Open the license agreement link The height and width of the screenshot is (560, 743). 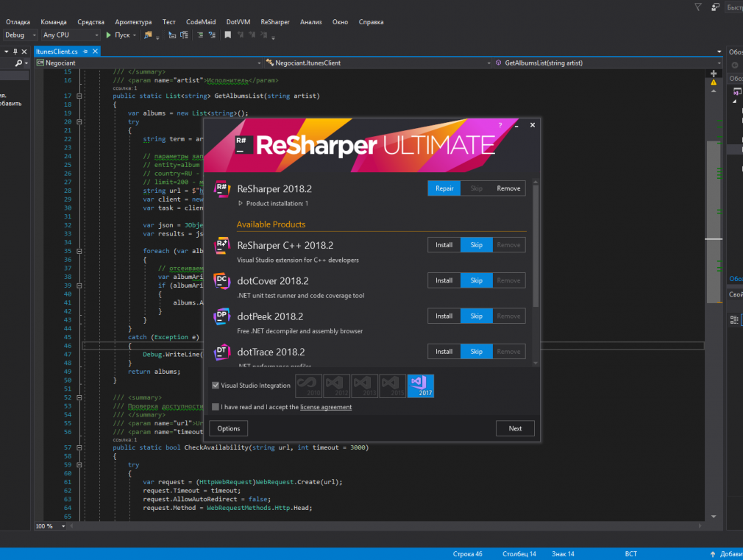coord(326,407)
